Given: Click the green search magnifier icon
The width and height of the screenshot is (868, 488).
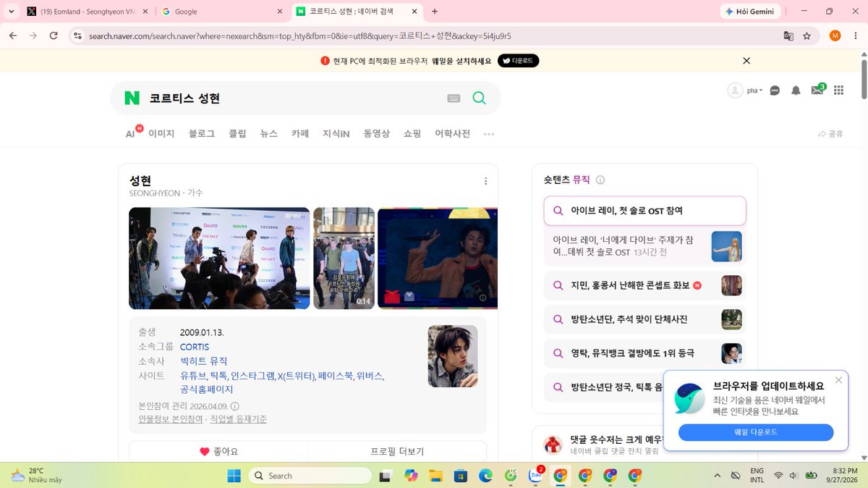Looking at the screenshot, I should pos(479,98).
